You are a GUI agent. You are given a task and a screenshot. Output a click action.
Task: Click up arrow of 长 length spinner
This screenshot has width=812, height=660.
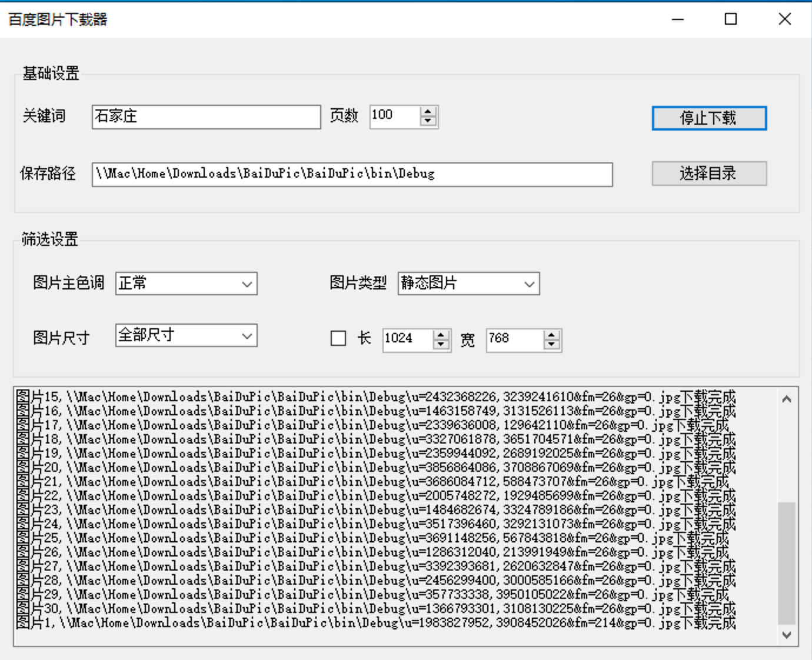(x=441, y=335)
